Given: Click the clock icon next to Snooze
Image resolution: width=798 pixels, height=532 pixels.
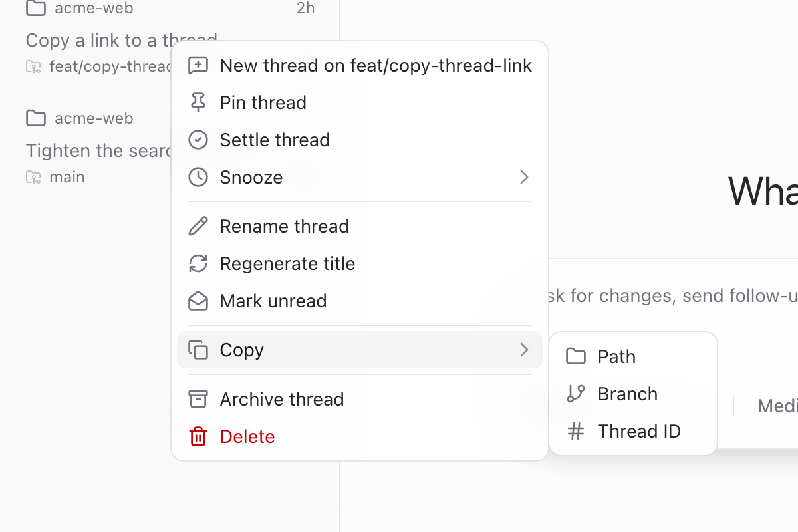Looking at the screenshot, I should (x=198, y=177).
